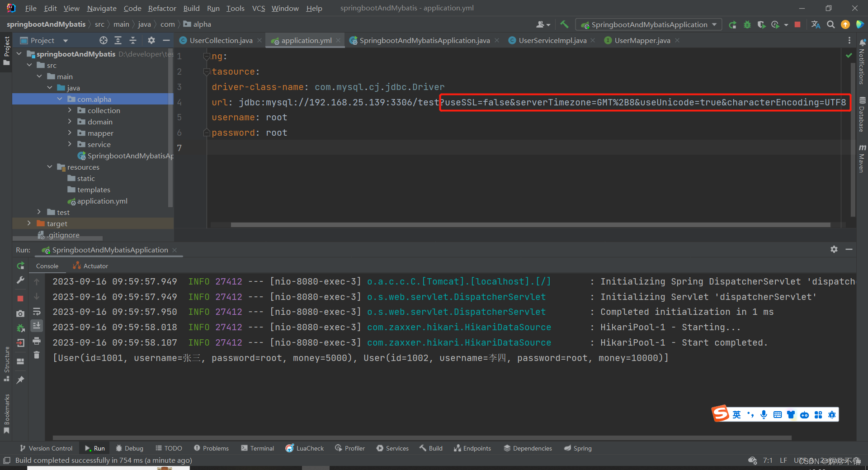Run the application in Debug mode
The width and height of the screenshot is (868, 470).
pos(747,24)
